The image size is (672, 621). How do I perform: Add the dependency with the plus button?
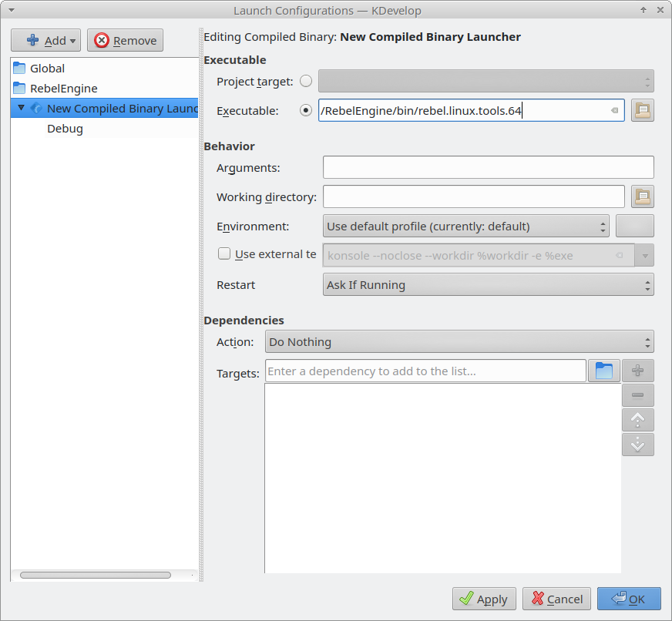[638, 371]
